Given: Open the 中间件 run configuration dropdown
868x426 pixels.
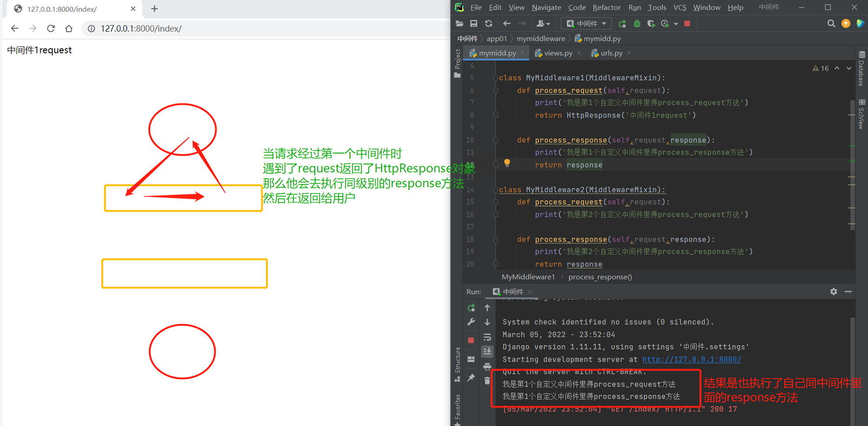Looking at the screenshot, I should (x=586, y=24).
